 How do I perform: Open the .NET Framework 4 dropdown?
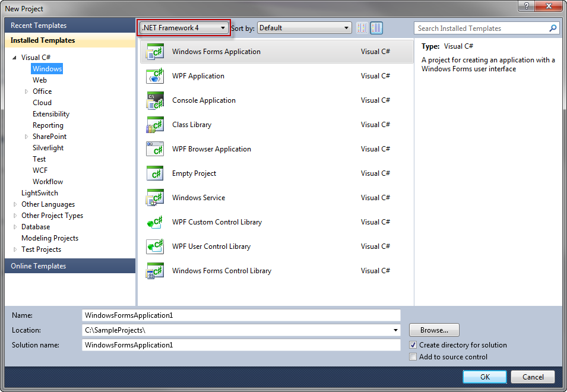coord(183,28)
